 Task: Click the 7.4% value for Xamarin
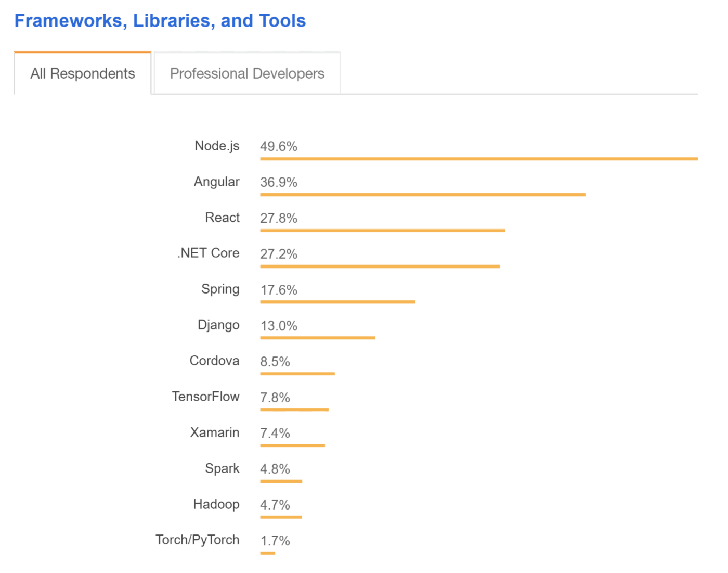[275, 433]
